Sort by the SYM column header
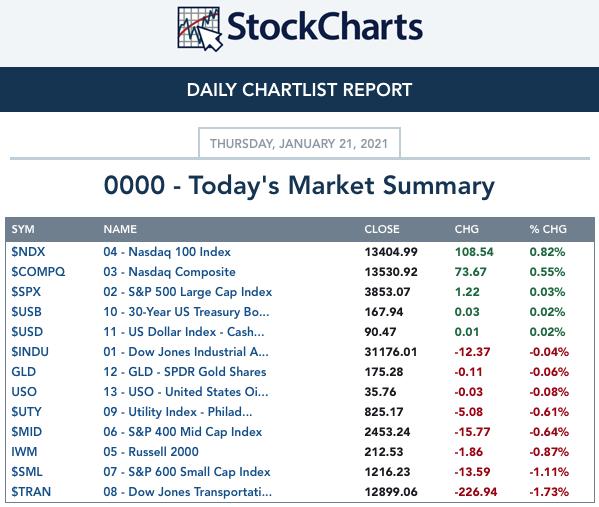The image size is (599, 507). pyautogui.click(x=23, y=229)
